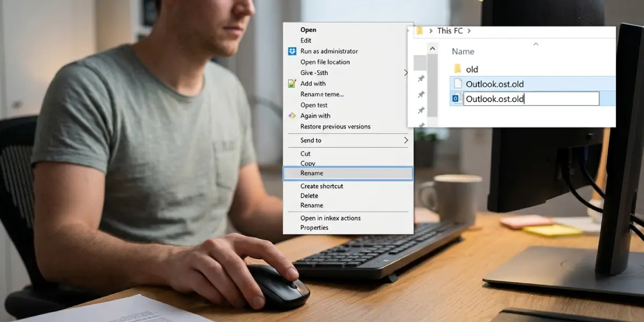Choose 'Send to' in the context menu
Viewport: 644px width, 322px height.
[311, 140]
